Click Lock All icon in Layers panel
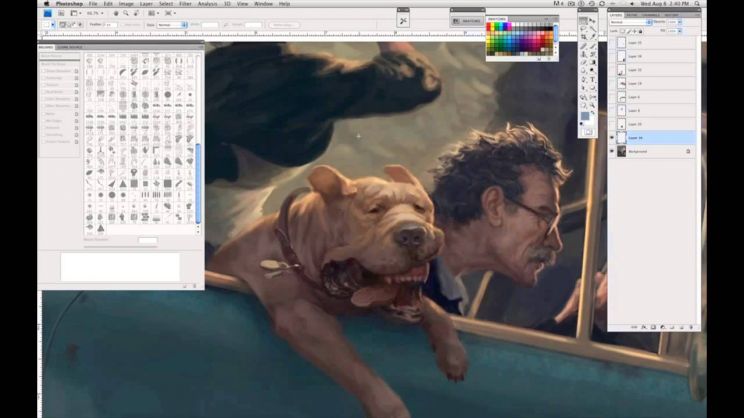 (641, 31)
